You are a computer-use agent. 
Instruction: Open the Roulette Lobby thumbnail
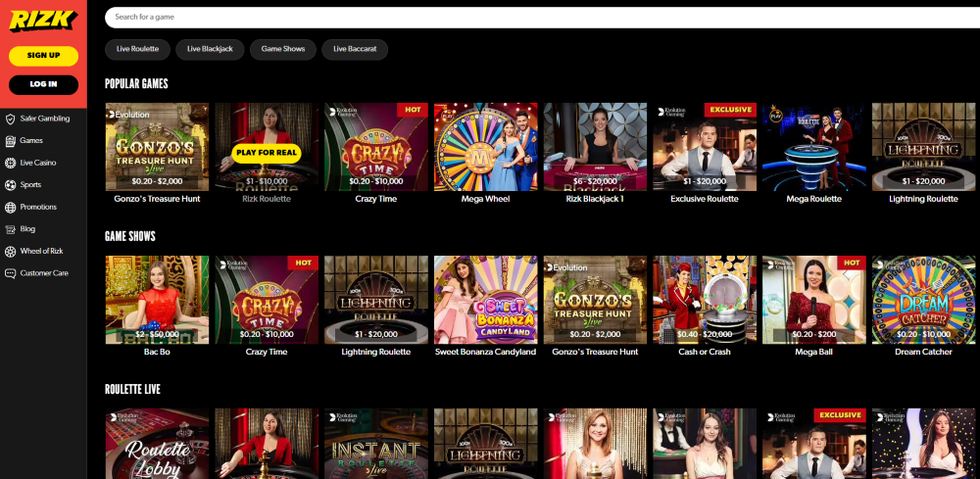pos(157,444)
